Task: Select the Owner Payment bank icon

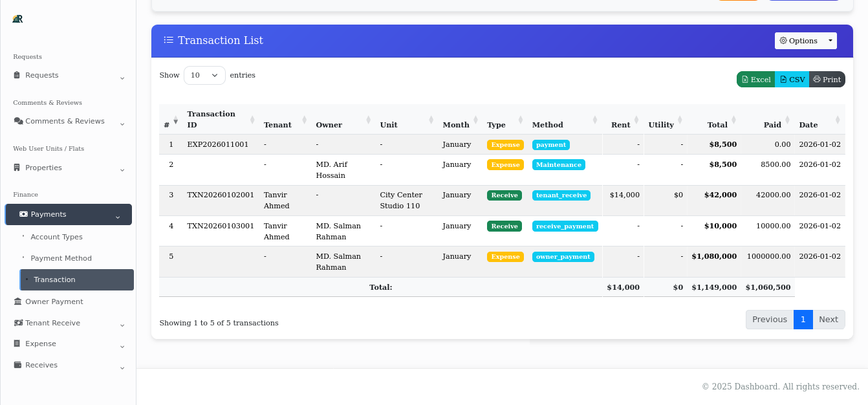Action: 17,301
